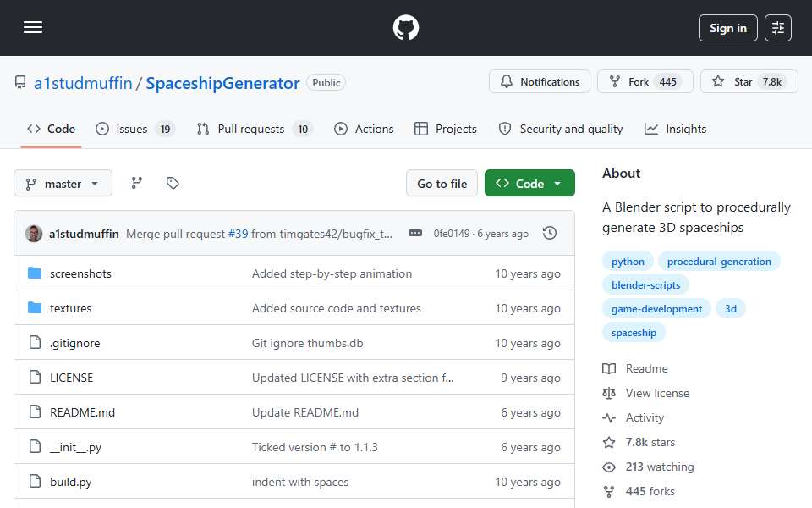Click the python topic tag
The image size is (812, 508).
click(628, 262)
